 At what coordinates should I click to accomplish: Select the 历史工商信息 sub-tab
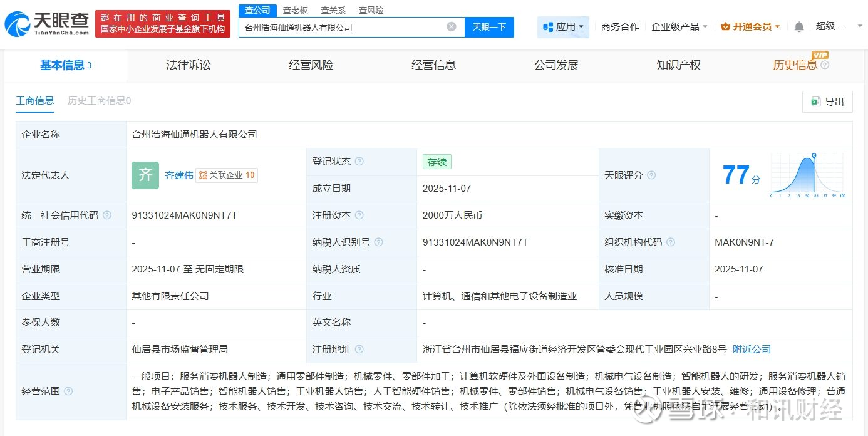99,101
